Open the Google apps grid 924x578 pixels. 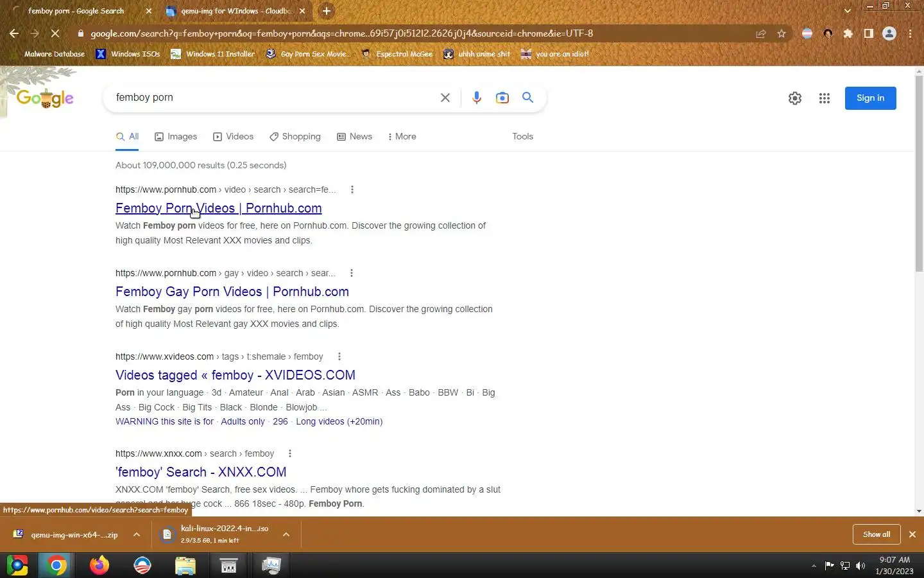tap(825, 98)
